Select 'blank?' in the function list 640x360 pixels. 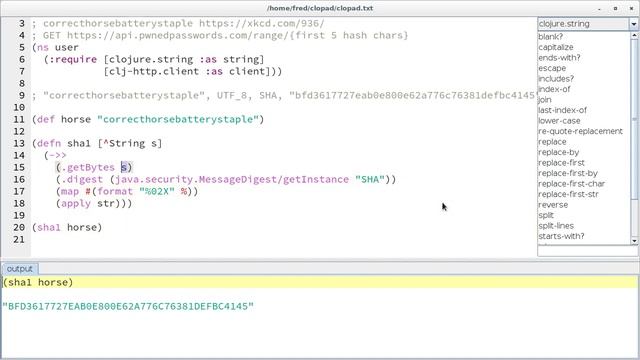550,37
